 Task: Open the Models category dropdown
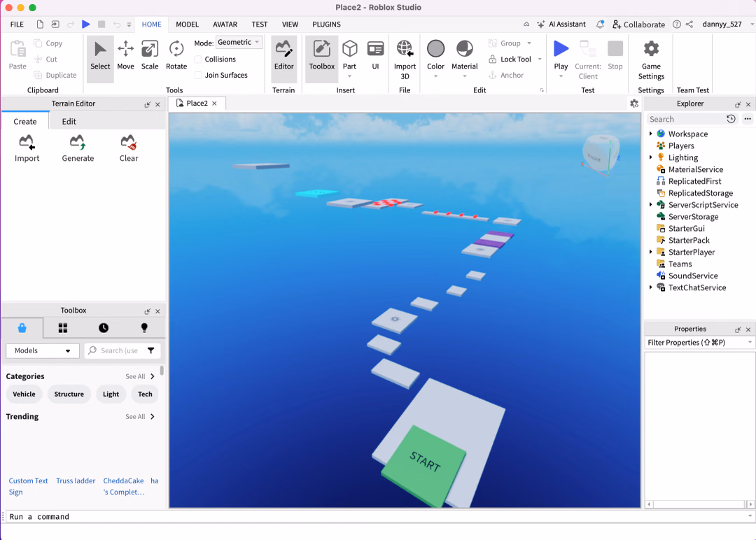pyautogui.click(x=43, y=350)
